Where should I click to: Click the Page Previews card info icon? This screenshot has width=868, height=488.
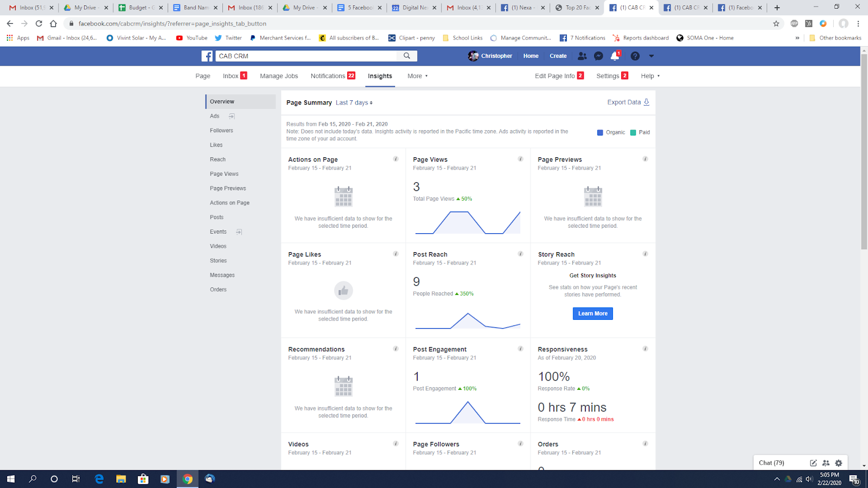coord(645,159)
